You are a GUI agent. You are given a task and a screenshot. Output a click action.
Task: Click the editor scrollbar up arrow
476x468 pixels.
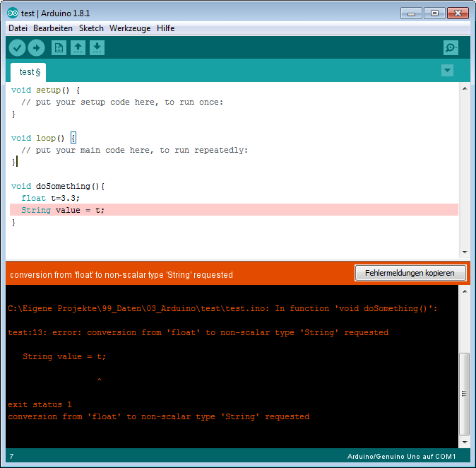coord(465,89)
